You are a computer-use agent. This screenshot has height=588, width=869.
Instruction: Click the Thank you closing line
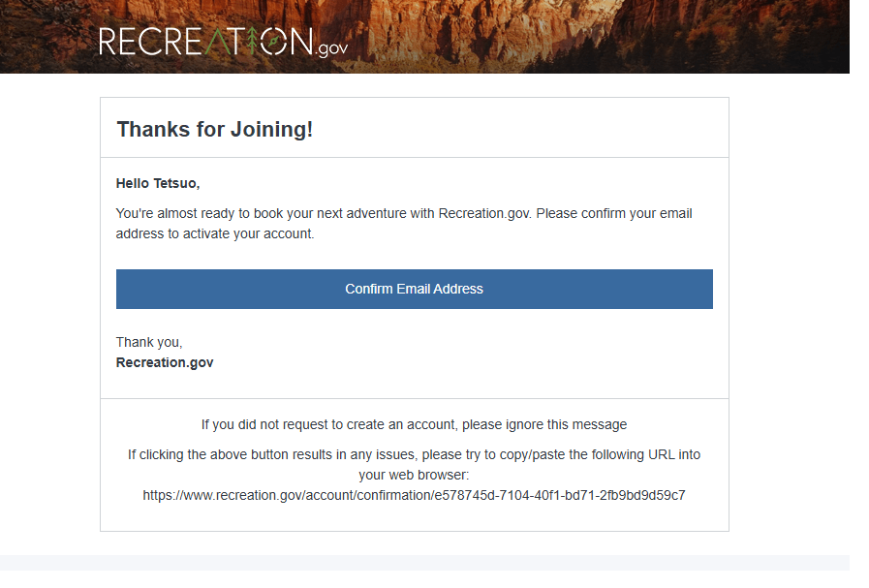(x=149, y=343)
